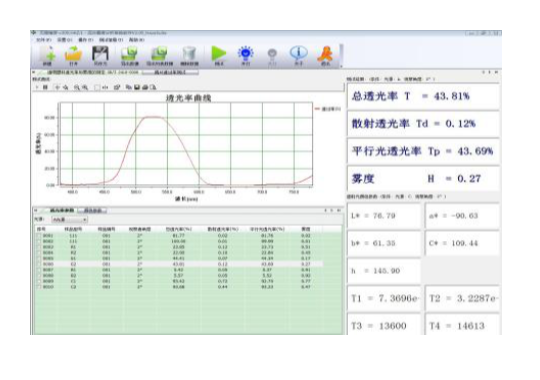Click the 雾度 column header
Viewport: 540px width, 380px height.
point(305,229)
